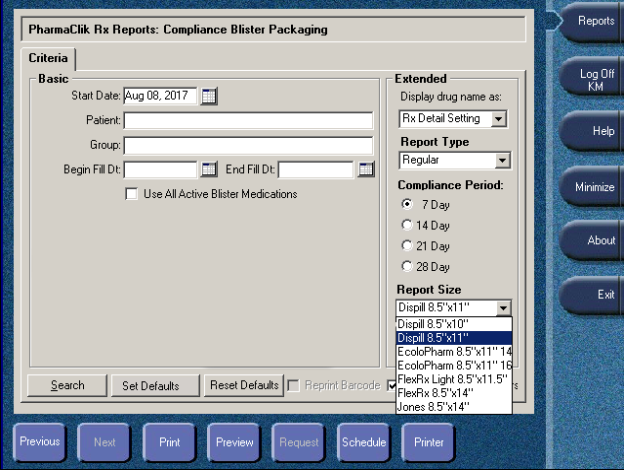Click the Begin Fill Dt field
The width and height of the screenshot is (624, 470).
coord(160,170)
